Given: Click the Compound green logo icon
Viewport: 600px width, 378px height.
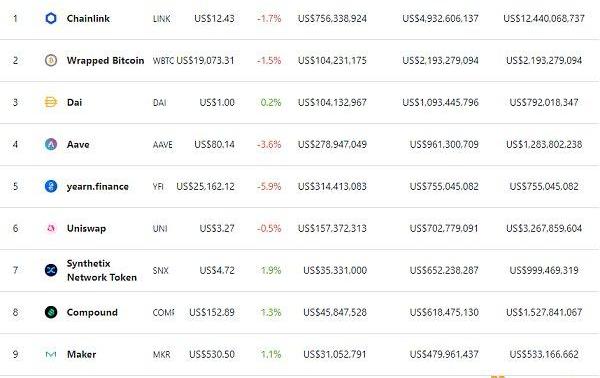Looking at the screenshot, I should pos(51,312).
